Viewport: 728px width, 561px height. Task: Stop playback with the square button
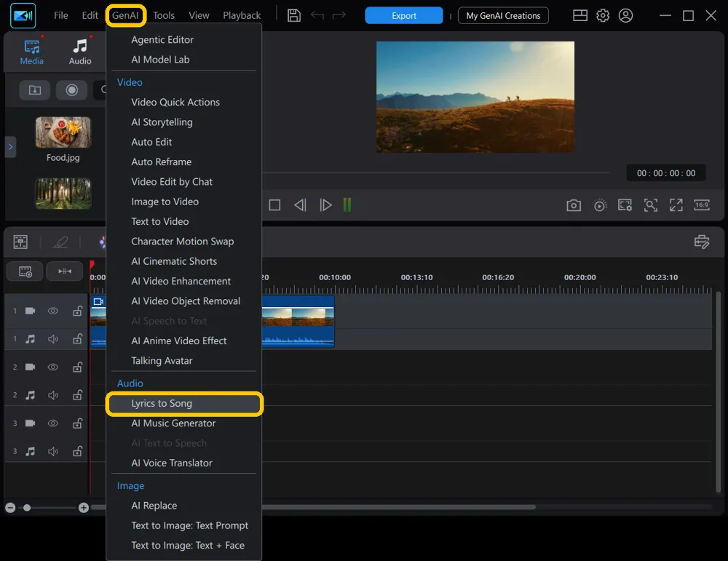(274, 204)
